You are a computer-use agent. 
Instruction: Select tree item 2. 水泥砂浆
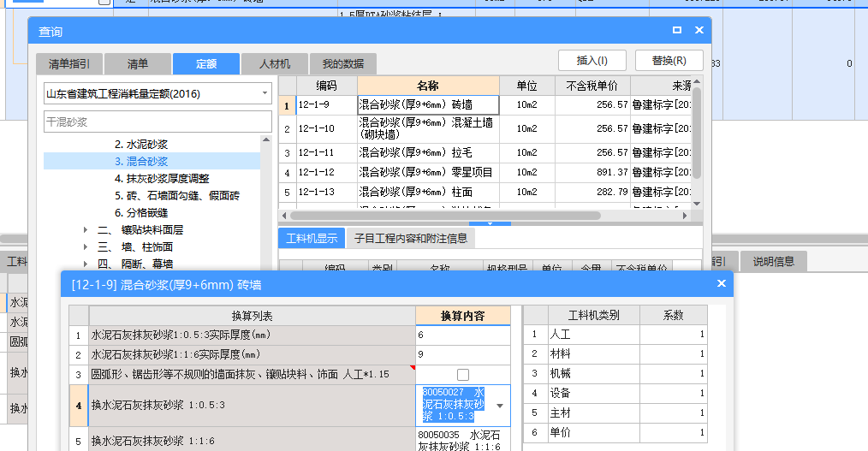tap(141, 145)
